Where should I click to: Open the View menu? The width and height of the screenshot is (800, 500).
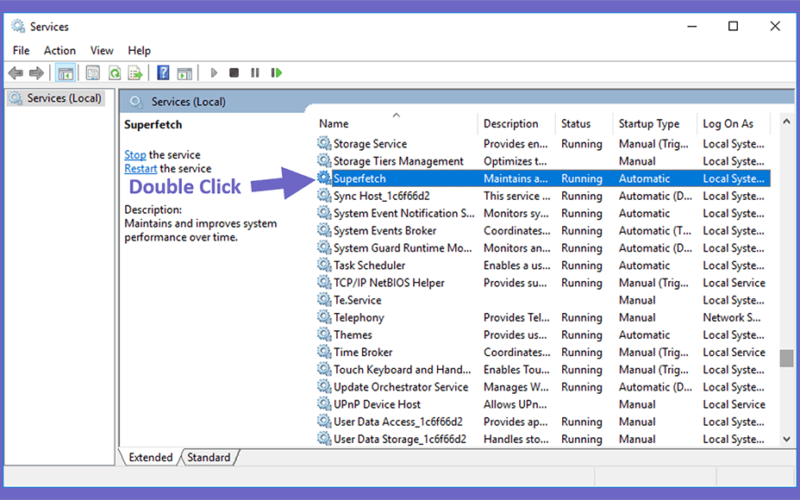point(102,51)
